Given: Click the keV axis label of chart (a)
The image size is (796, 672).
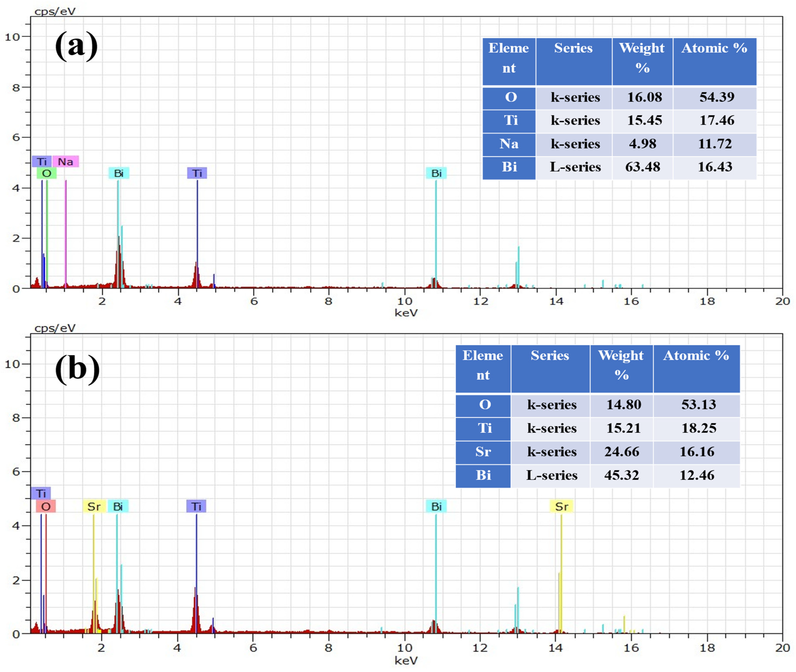Looking at the screenshot, I should (x=406, y=313).
